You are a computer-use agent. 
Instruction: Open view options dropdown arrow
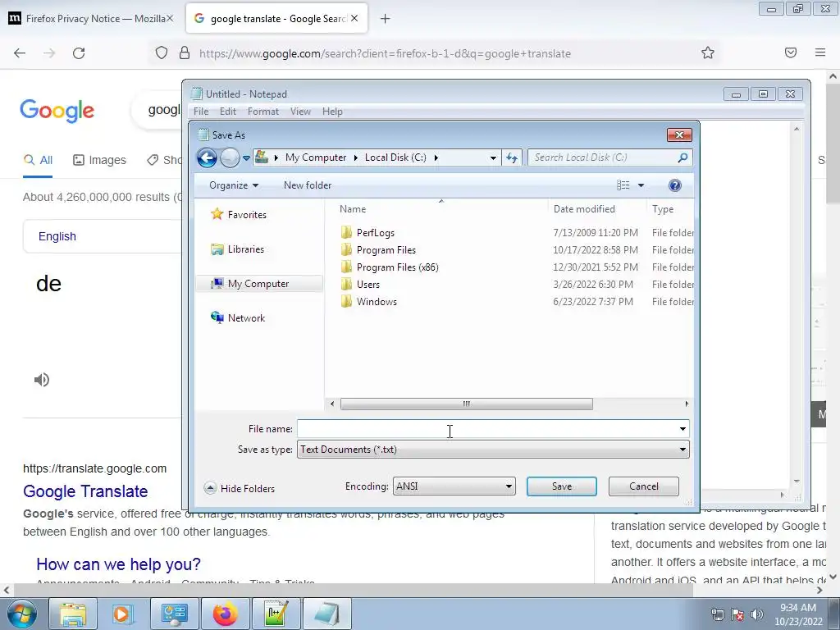click(641, 185)
